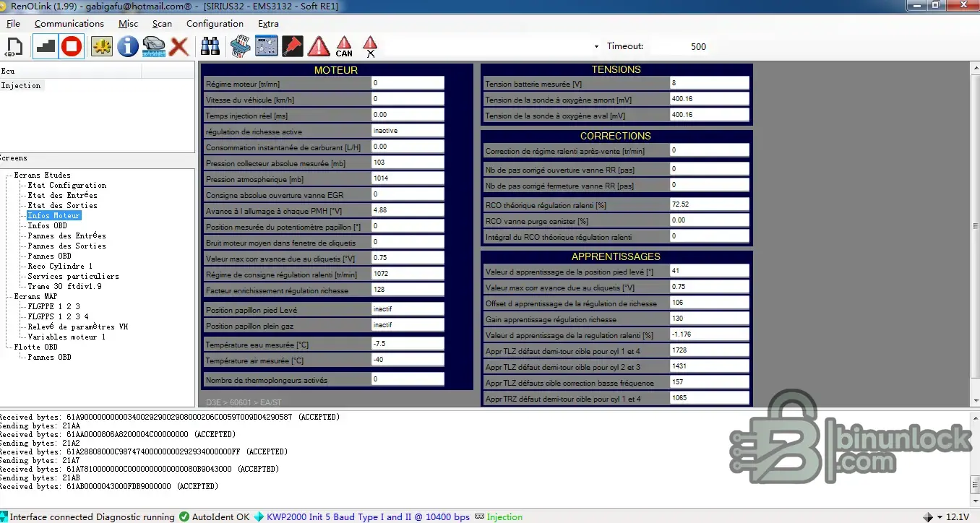Open the Configuration menu
The height and width of the screenshot is (523, 980).
click(215, 24)
